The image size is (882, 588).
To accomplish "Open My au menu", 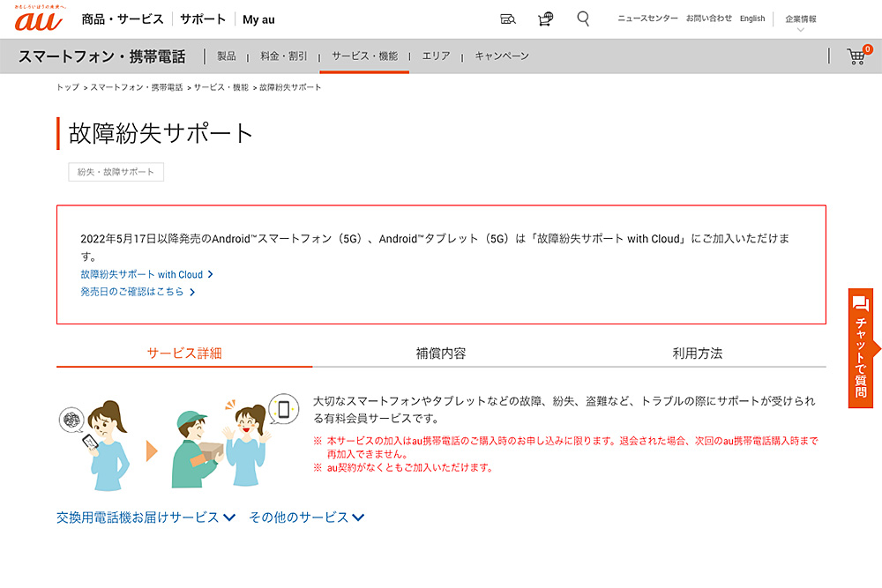I will tap(258, 19).
